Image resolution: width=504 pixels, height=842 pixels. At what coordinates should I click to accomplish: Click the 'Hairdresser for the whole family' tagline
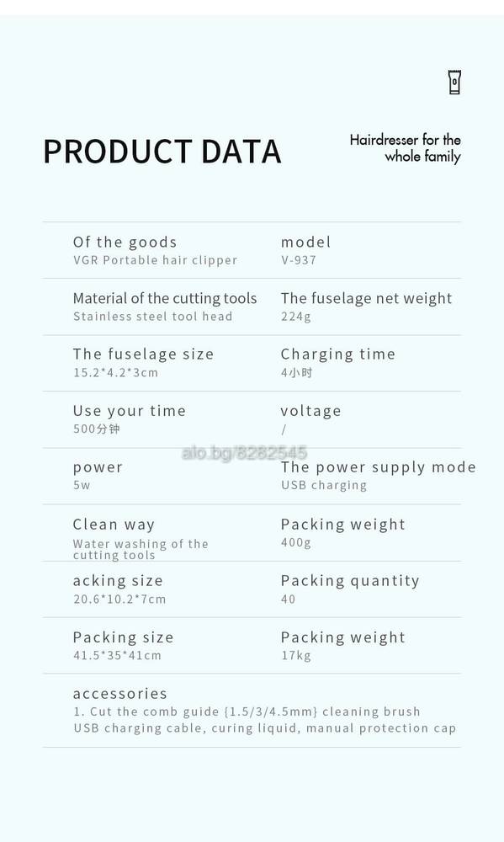406,148
